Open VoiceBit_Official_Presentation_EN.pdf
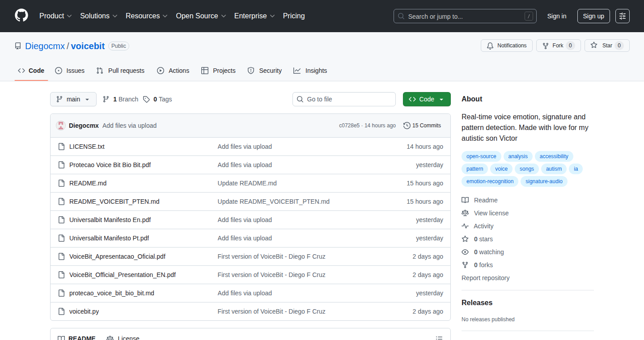The height and width of the screenshot is (340, 644). pyautogui.click(x=123, y=275)
